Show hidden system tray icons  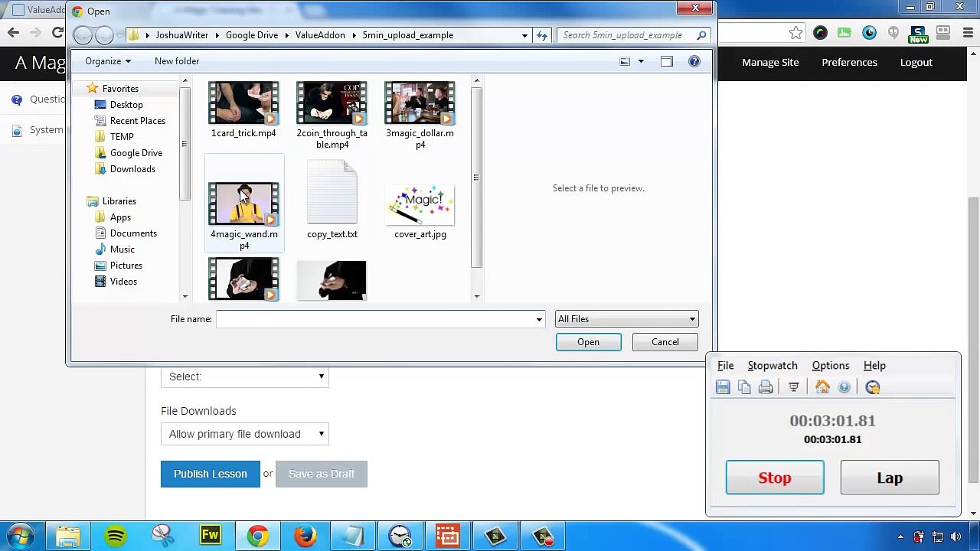point(900,536)
